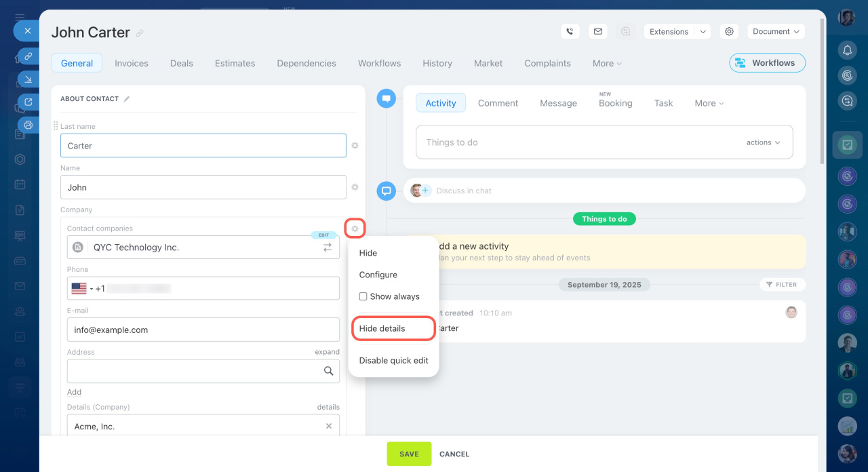Select Hide details from the context menu
868x472 pixels.
pyautogui.click(x=382, y=328)
